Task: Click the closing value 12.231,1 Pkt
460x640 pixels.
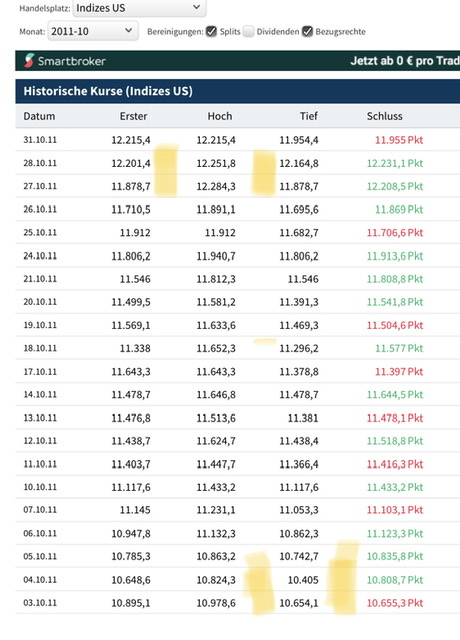Action: (x=395, y=163)
